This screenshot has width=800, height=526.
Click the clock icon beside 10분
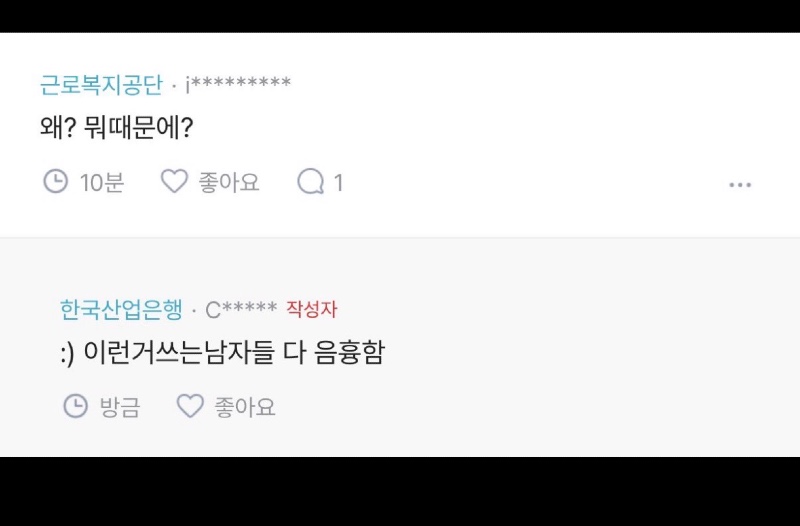point(55,181)
